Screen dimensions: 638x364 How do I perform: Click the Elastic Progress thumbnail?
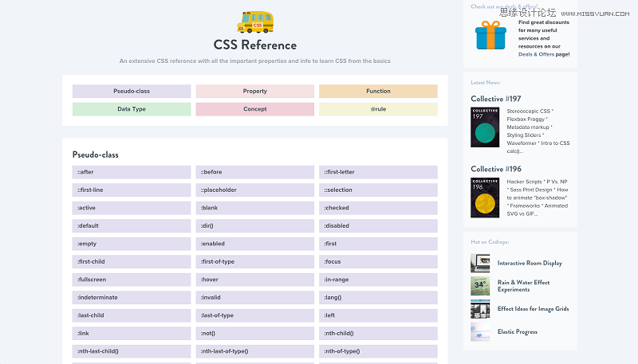(480, 332)
